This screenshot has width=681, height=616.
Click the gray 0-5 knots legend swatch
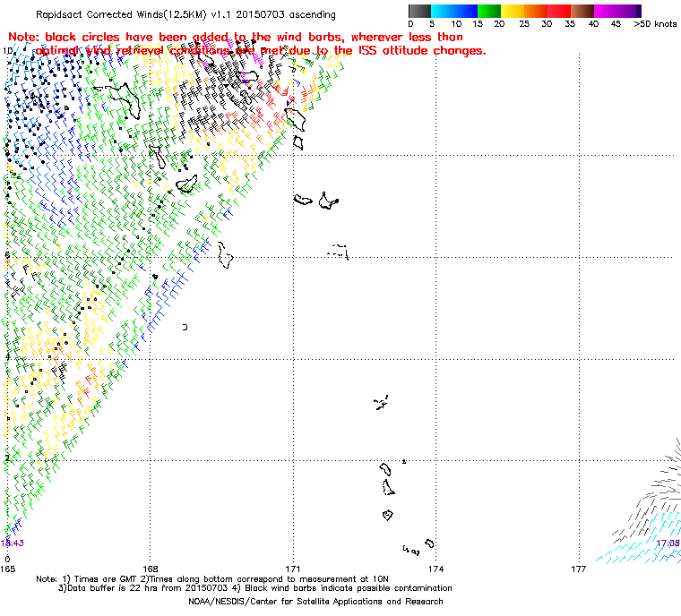(419, 11)
